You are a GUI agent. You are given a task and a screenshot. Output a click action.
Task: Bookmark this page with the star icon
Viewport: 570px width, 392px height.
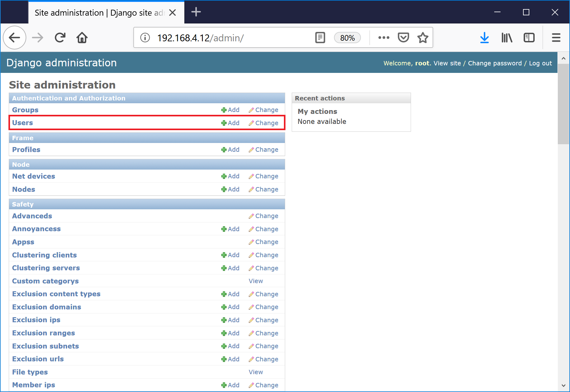pos(423,38)
